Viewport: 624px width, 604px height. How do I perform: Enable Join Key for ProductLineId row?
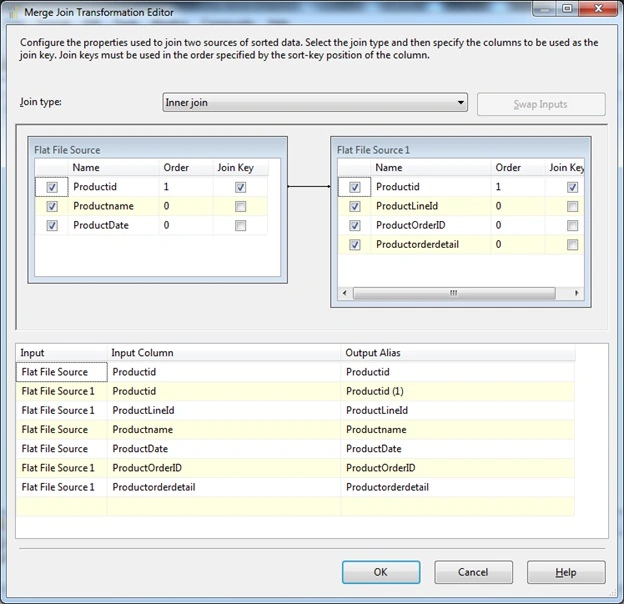pyautogui.click(x=572, y=206)
